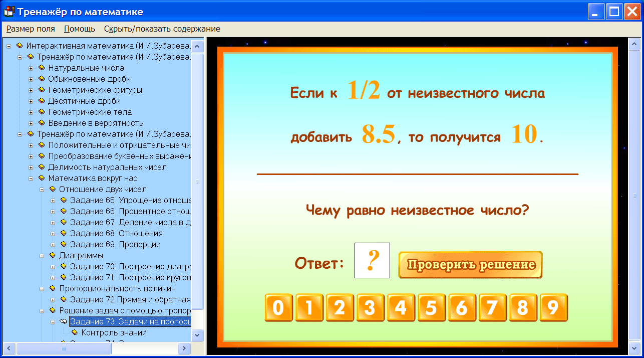Click the application icon in the title bar
This screenshot has height=358, width=644.
[7, 11]
